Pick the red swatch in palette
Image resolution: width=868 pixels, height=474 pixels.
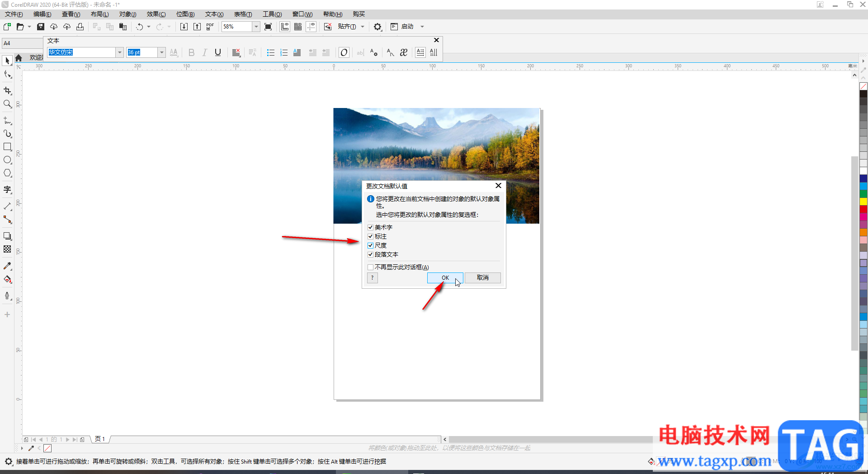[x=863, y=209]
